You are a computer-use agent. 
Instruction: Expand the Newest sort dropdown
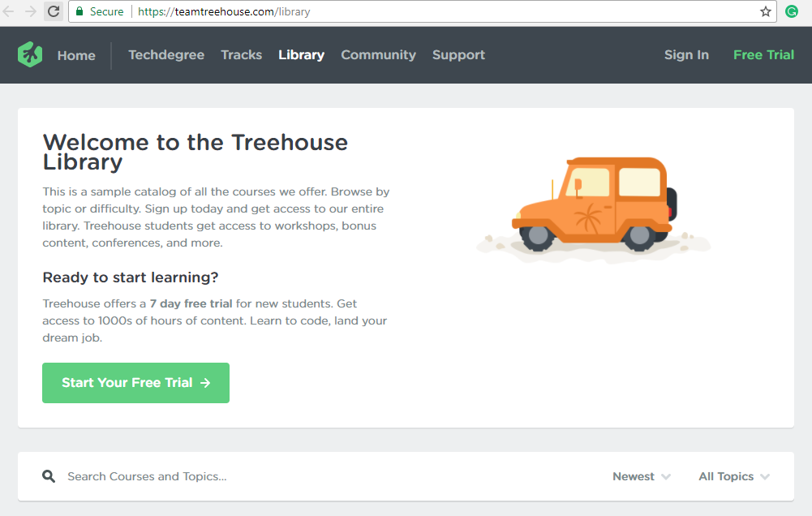click(x=642, y=476)
